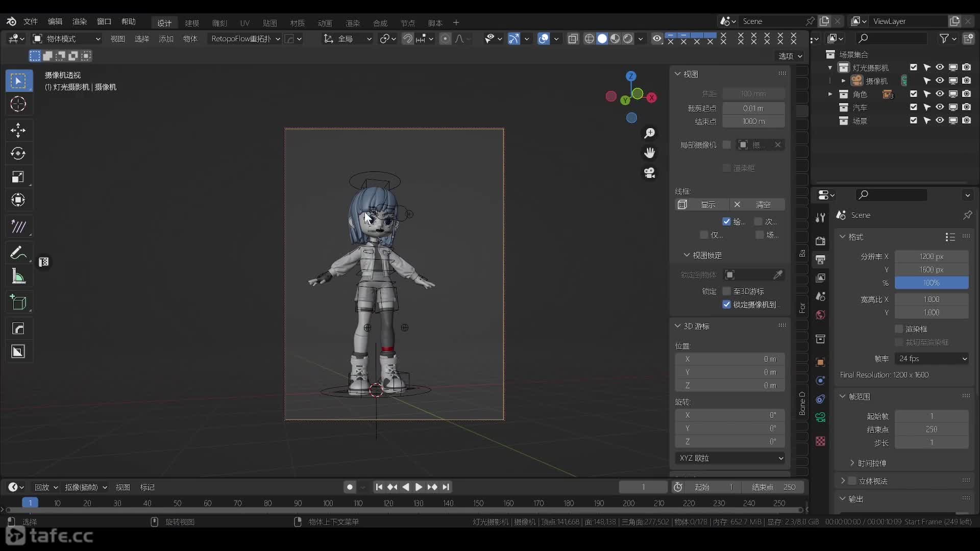The width and height of the screenshot is (980, 551).
Task: Click the timeline horizontal scrollbar
Action: click(403, 510)
